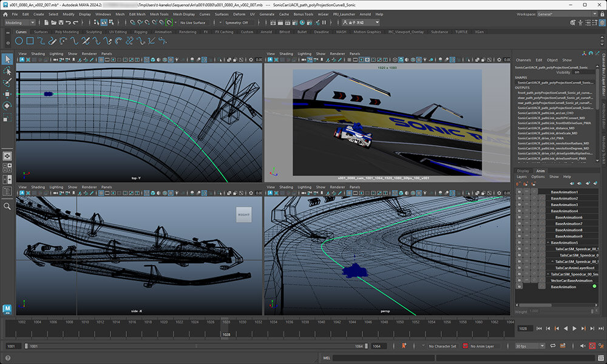Click the Modeling Toolkit icon at top right

click(x=572, y=22)
